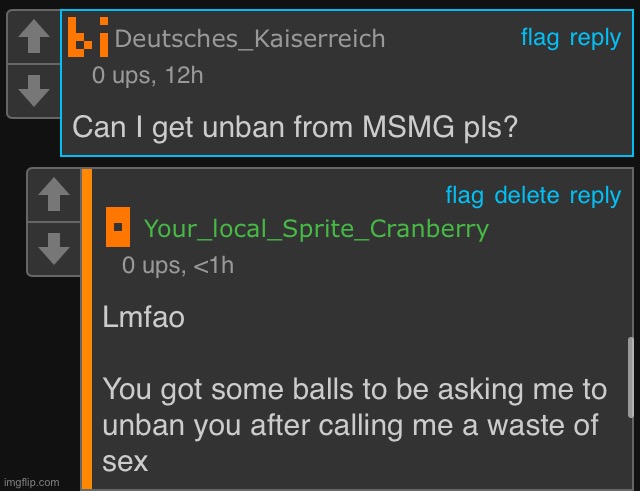Reply to the unban request comment
The height and width of the screenshot is (491, 640).
tap(595, 39)
